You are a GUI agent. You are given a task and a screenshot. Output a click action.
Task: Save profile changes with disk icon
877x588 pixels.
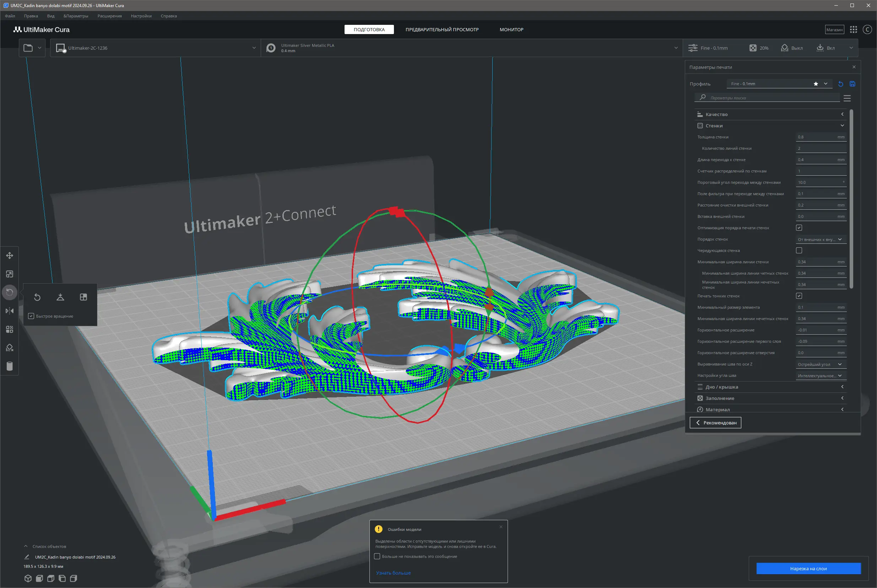coord(852,84)
